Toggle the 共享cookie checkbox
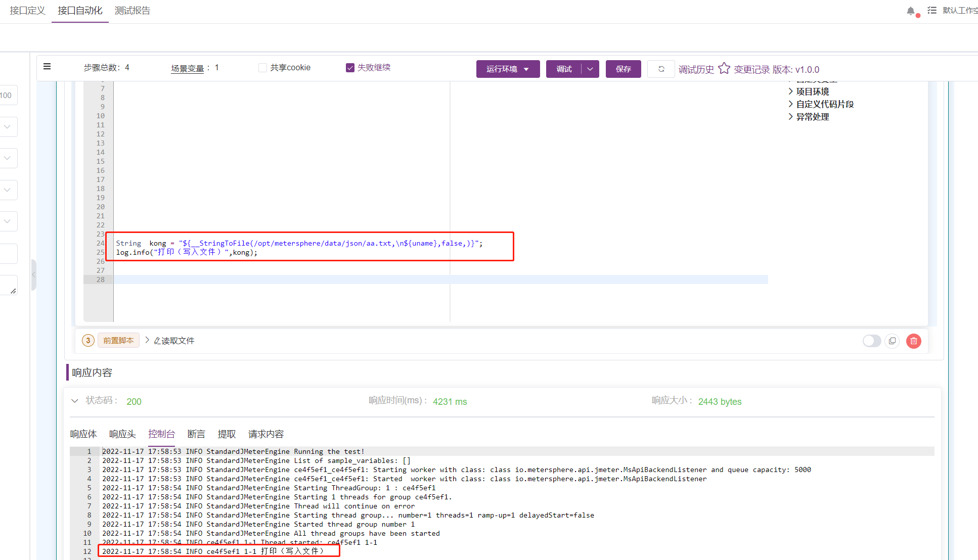Screen dimensions: 978x560 click(x=262, y=68)
